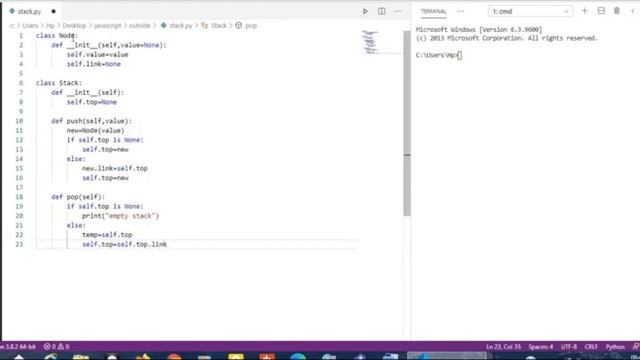This screenshot has height=360, width=640.
Task: Expand the 'Desktop' breadcrumb folder
Action: [74, 25]
